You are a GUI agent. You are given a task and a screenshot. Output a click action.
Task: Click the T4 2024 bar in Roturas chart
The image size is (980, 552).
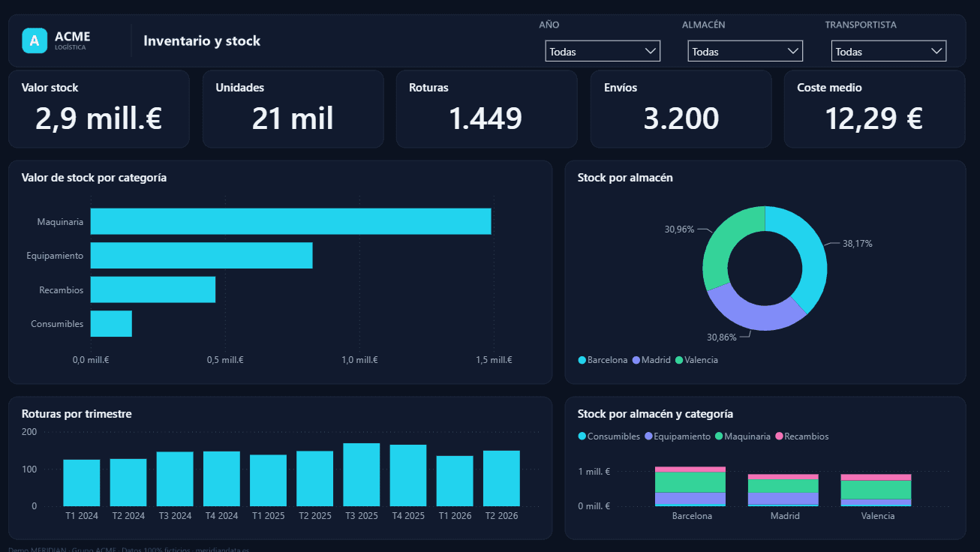point(221,478)
